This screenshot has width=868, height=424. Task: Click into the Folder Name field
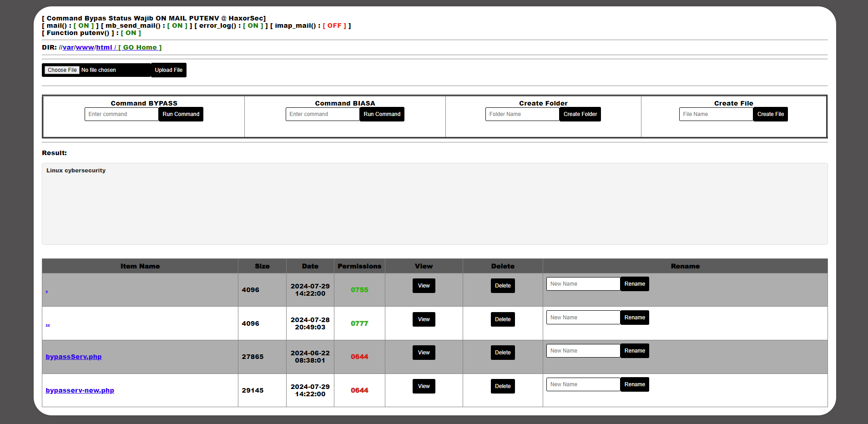tap(522, 114)
